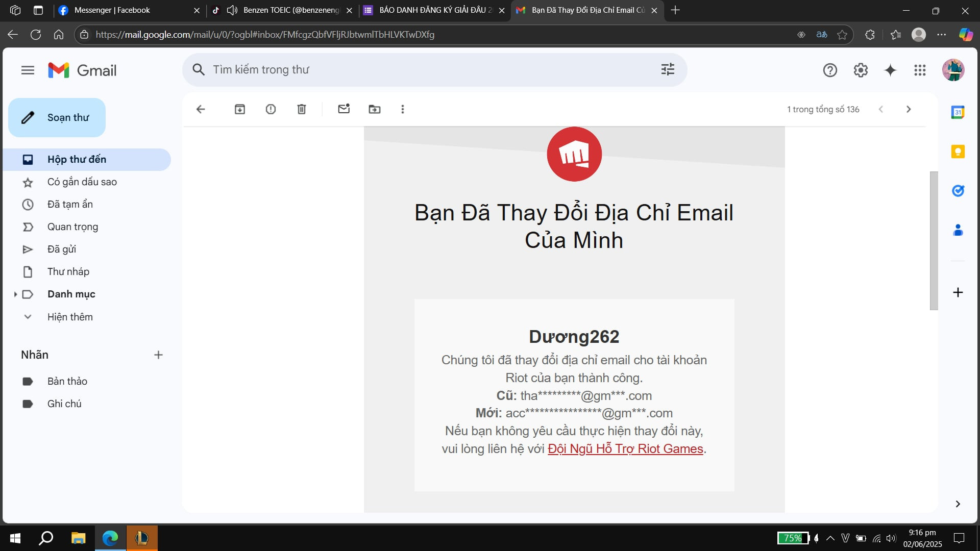Open the Edge vertical tabs button
Viewport: 980px width, 551px height.
pyautogui.click(x=38, y=10)
